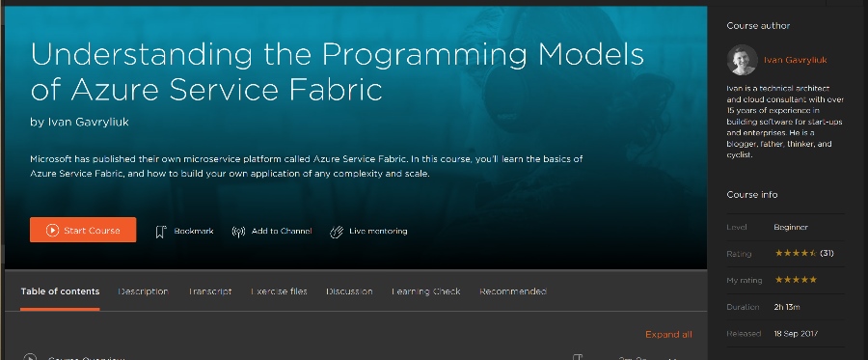Click the Live mentoring hand icon

[x=337, y=232]
